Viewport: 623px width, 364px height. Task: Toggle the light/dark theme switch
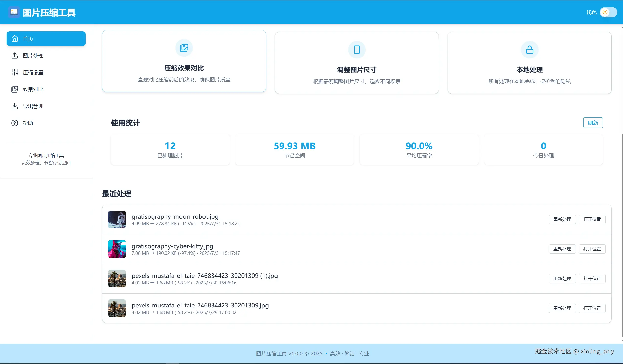click(608, 12)
